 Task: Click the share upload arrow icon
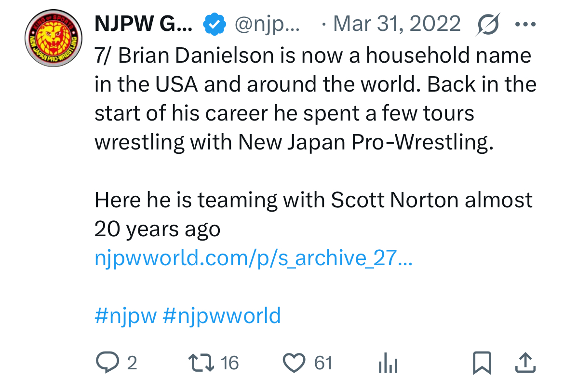(x=525, y=363)
